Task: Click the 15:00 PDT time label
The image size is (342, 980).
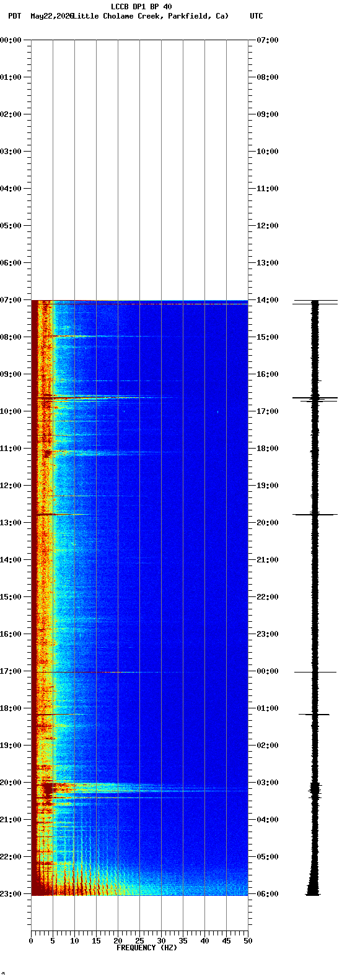Action: pos(11,597)
